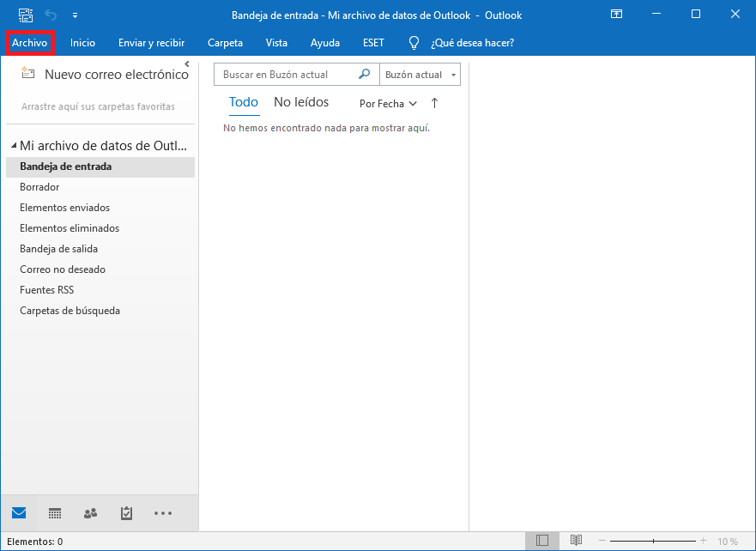Click the Undo arrow in the title bar
The image size is (756, 551).
[x=51, y=15]
